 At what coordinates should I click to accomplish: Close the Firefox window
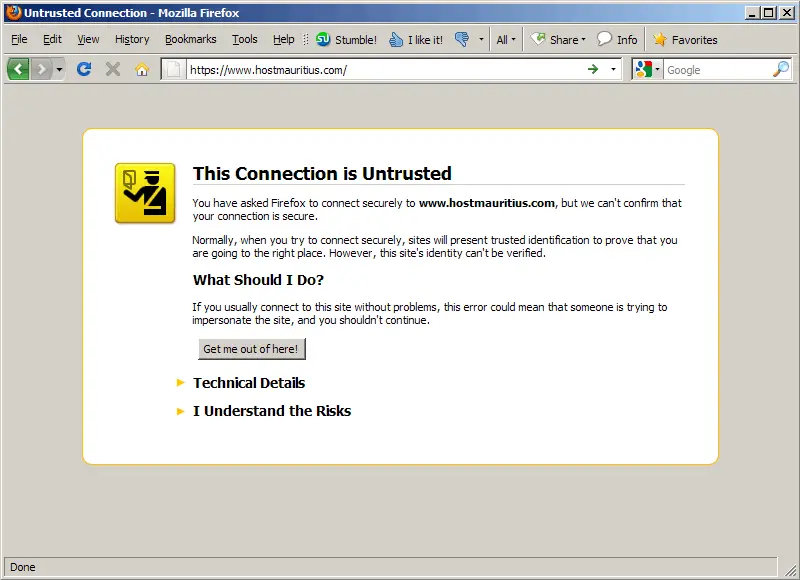point(786,13)
